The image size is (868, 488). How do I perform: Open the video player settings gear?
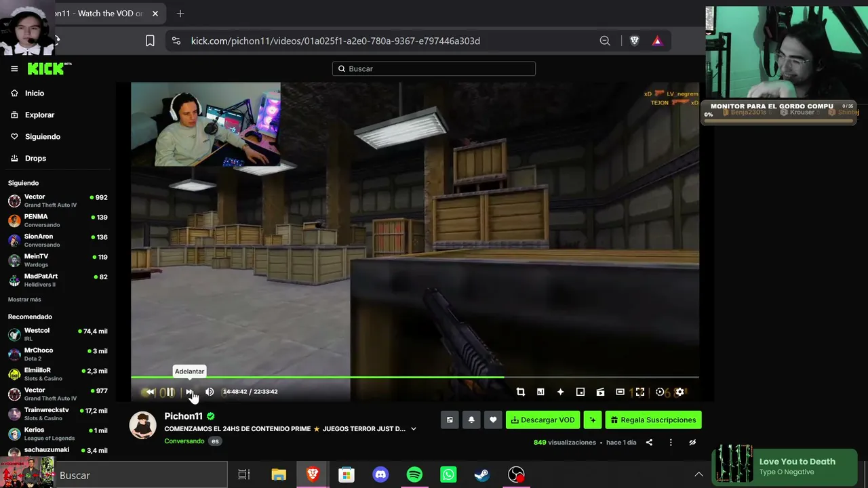point(680,392)
